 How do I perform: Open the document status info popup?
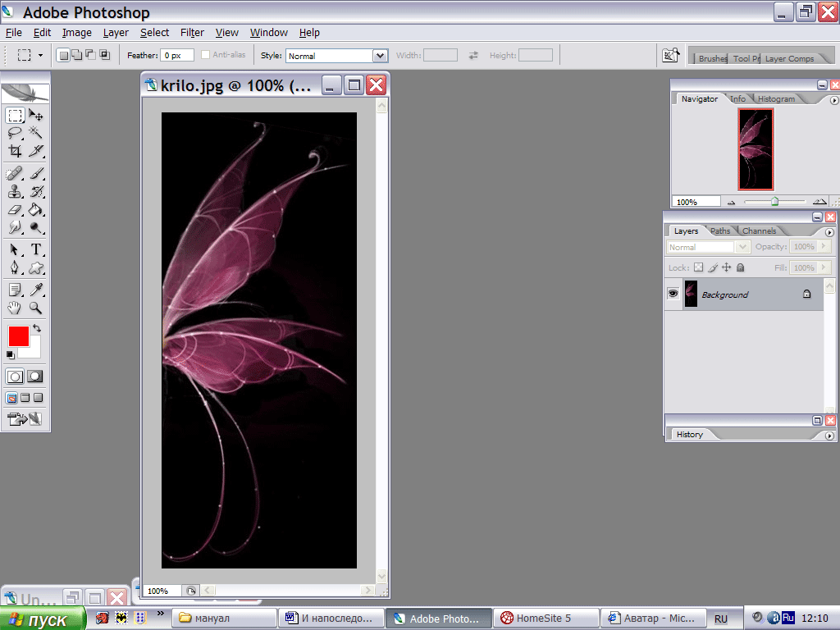pyautogui.click(x=191, y=591)
